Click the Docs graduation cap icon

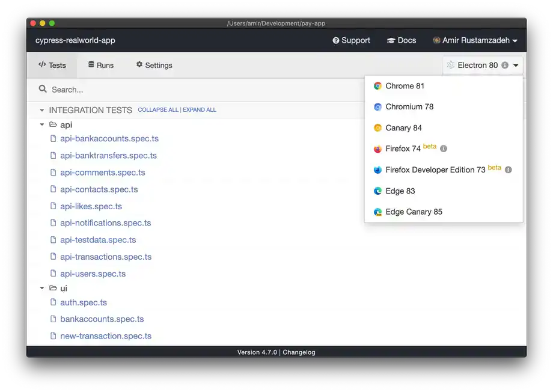click(x=391, y=40)
